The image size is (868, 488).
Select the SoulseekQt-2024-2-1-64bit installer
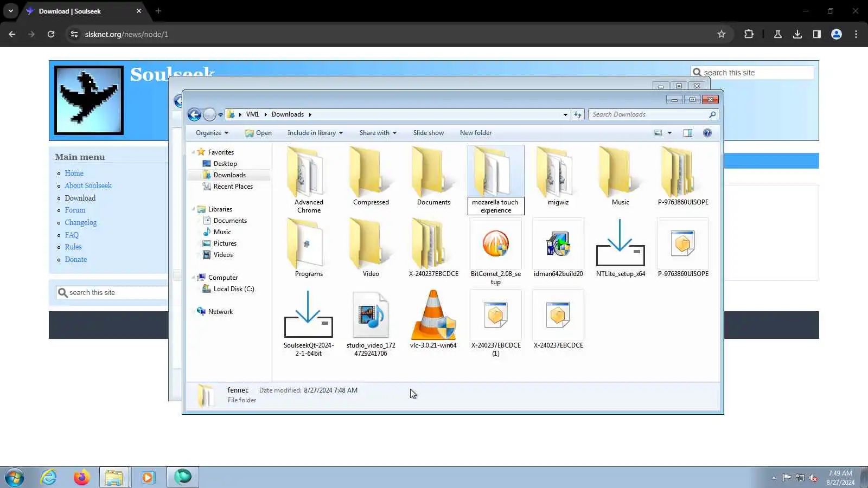[x=309, y=323]
